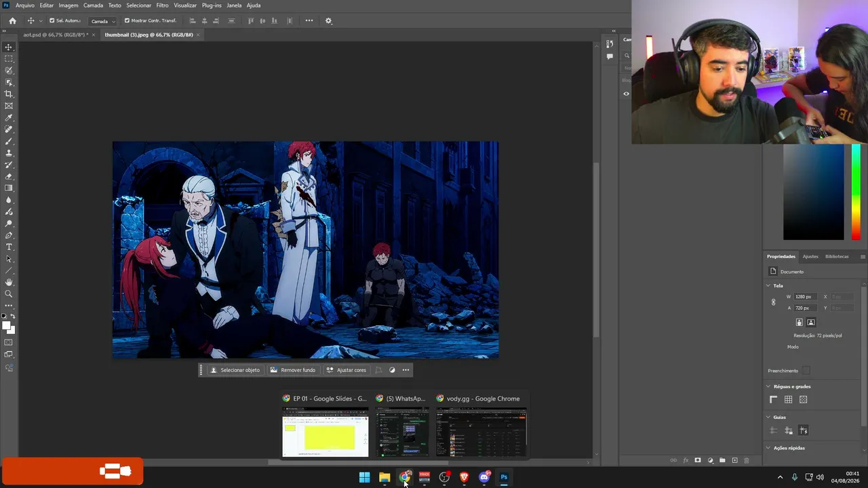Toggle the smart guides button
The width and height of the screenshot is (868, 488).
[x=804, y=430]
